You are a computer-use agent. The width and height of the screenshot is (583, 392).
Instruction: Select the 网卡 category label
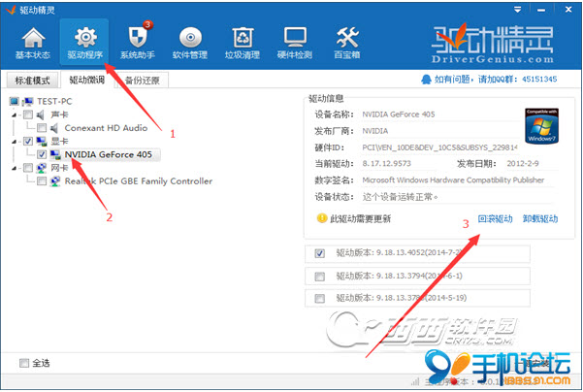[59, 168]
